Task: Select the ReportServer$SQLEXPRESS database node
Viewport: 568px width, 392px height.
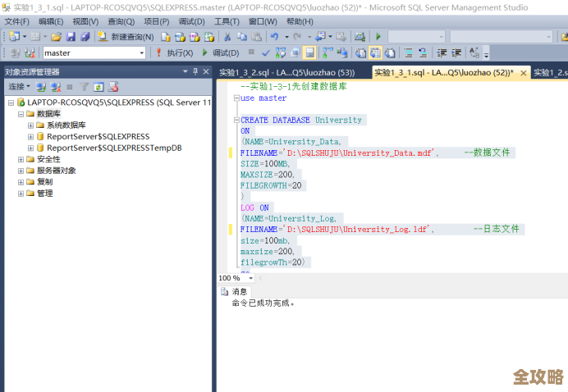Action: pyautogui.click(x=98, y=137)
